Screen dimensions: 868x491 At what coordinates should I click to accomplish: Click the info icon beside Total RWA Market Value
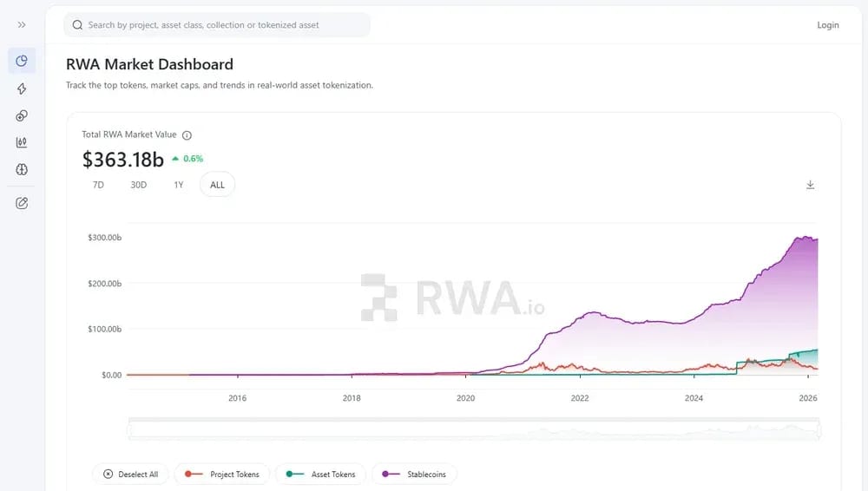(187, 135)
